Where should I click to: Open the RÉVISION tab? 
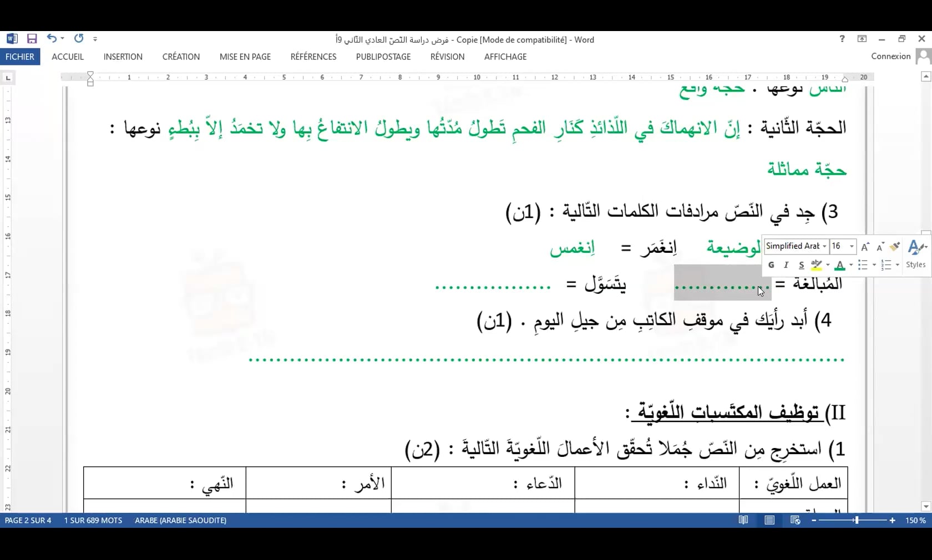click(x=447, y=57)
